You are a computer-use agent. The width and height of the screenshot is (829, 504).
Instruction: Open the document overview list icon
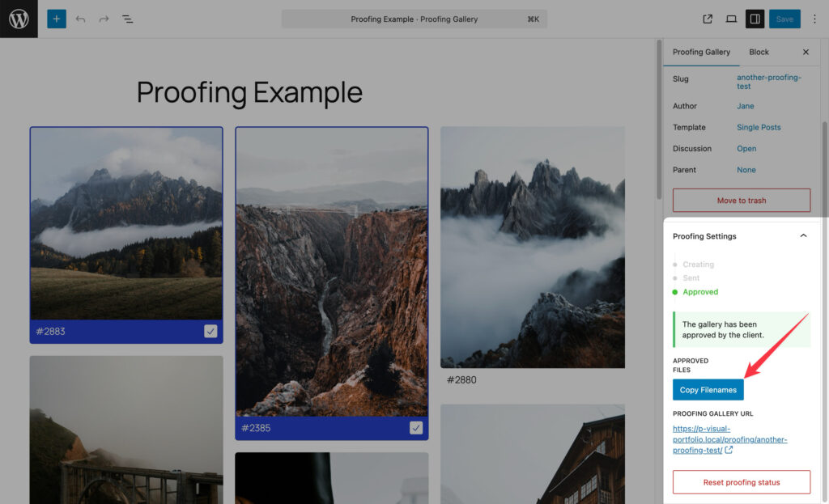[128, 19]
